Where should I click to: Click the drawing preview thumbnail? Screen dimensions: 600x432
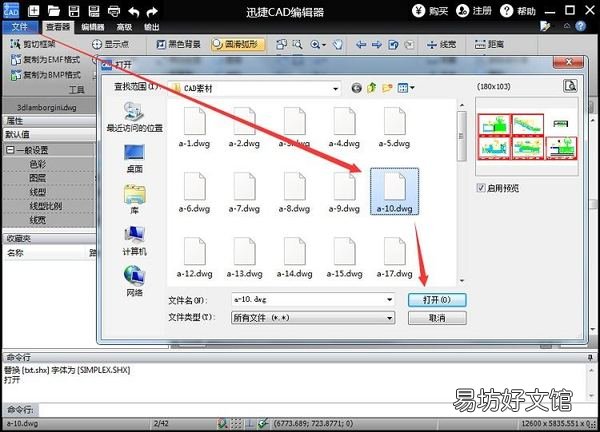pos(527,137)
